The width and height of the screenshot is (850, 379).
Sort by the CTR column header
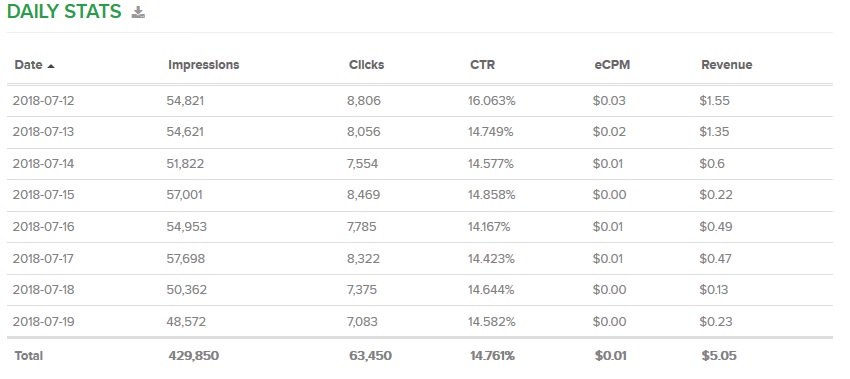[x=482, y=65]
